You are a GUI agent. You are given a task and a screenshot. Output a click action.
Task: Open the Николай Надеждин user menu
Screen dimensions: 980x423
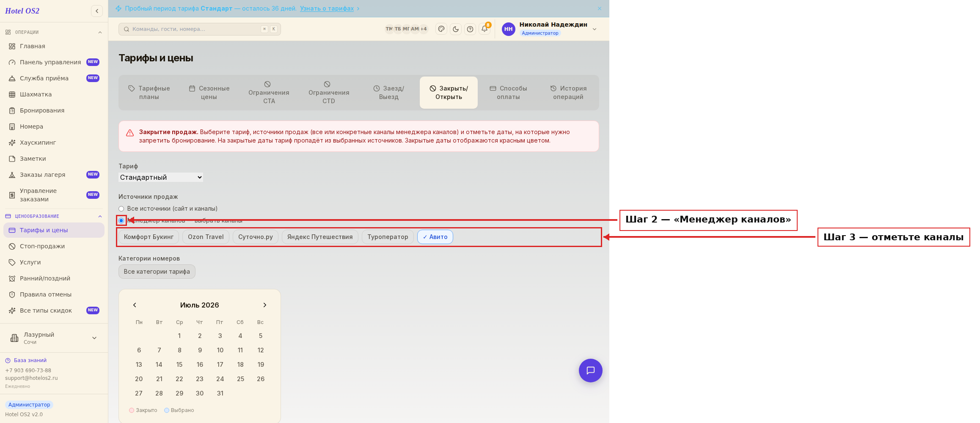(550, 29)
